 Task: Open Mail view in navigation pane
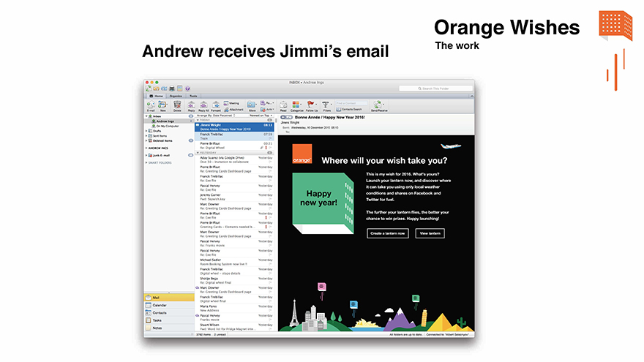169,298
